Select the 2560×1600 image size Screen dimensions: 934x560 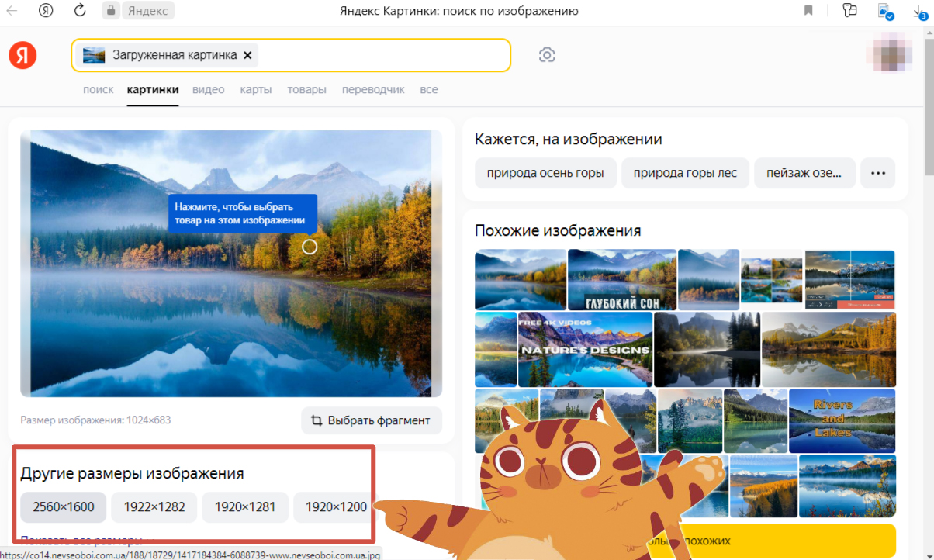(64, 507)
